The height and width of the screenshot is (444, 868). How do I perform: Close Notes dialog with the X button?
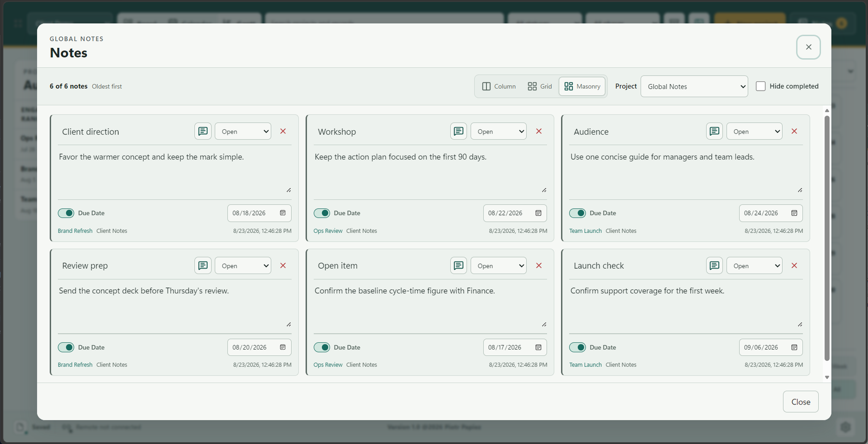808,47
